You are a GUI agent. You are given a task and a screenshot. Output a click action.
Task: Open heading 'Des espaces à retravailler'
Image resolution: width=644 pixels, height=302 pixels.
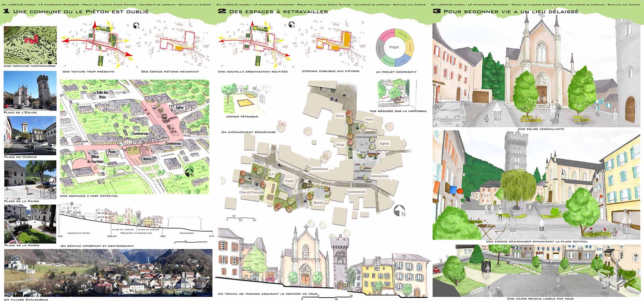278,12
